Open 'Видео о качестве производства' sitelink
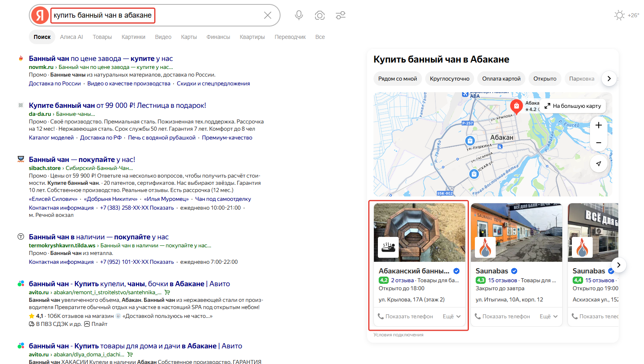Viewport: 644px width, 364px height. (129, 83)
